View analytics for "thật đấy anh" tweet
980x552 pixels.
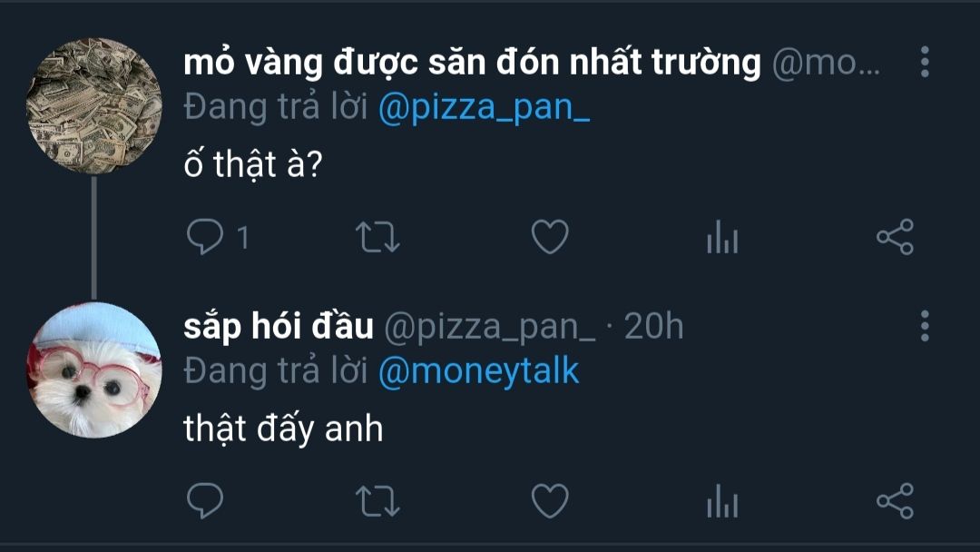[x=722, y=501]
